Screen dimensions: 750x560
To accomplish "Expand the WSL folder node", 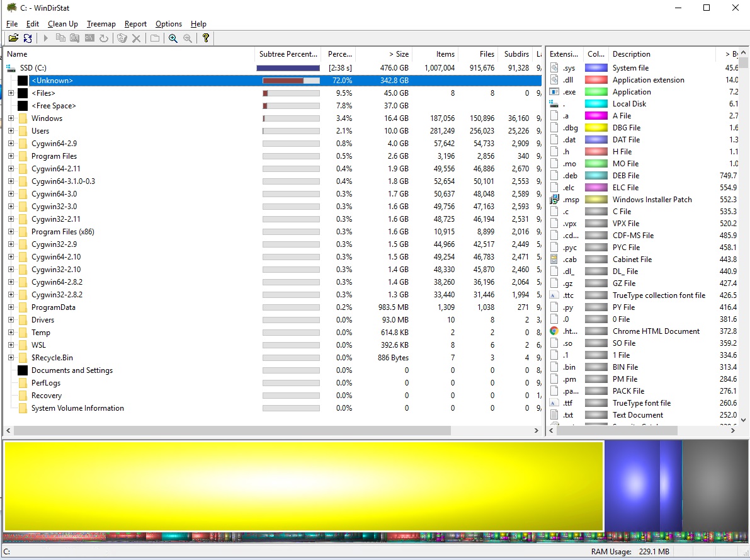I will click(11, 345).
